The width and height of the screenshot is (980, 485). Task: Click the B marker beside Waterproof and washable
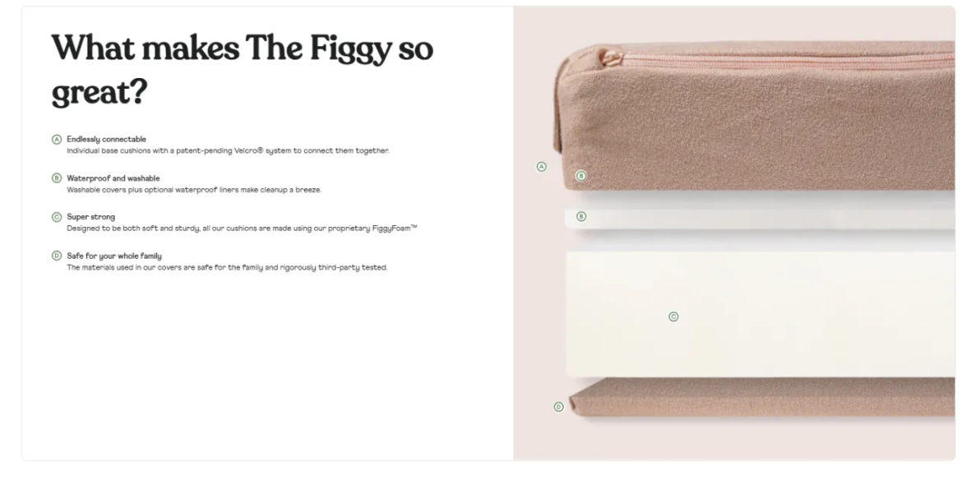56,178
